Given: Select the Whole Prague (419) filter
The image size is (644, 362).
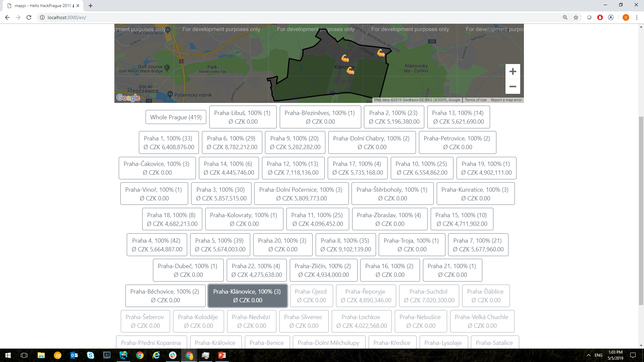Looking at the screenshot, I should click(x=176, y=117).
